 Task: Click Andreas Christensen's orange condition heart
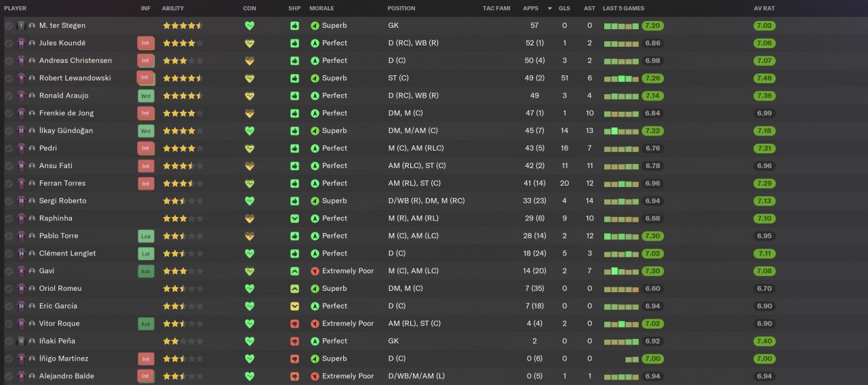(x=250, y=60)
